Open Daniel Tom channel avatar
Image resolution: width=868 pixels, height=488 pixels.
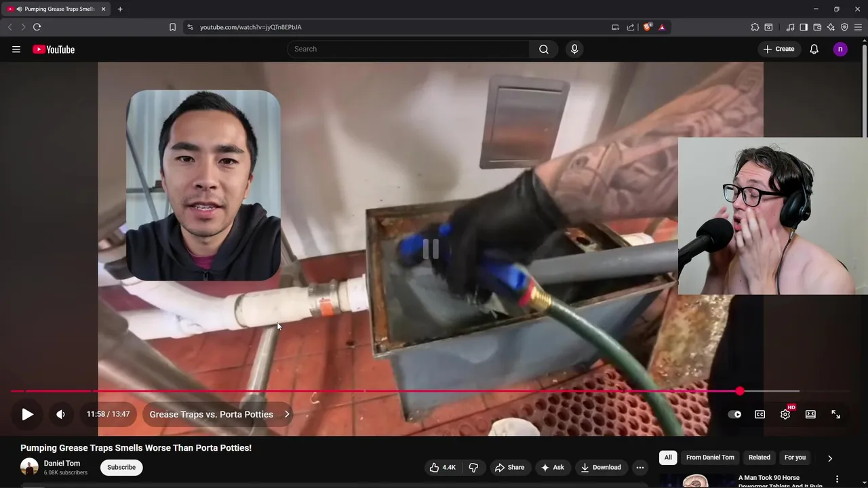pos(29,467)
